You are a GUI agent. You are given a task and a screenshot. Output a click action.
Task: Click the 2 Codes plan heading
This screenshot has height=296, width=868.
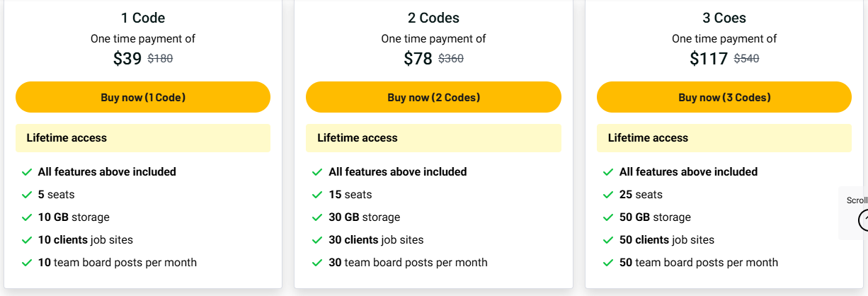coord(433,18)
